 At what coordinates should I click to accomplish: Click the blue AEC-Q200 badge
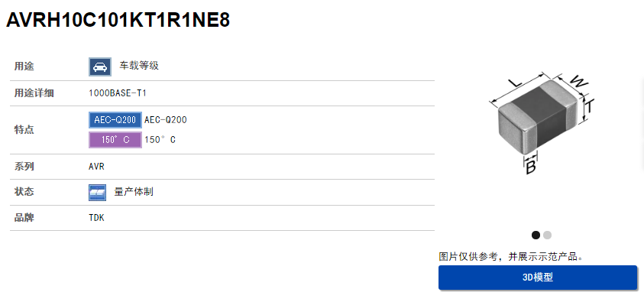pyautogui.click(x=115, y=120)
